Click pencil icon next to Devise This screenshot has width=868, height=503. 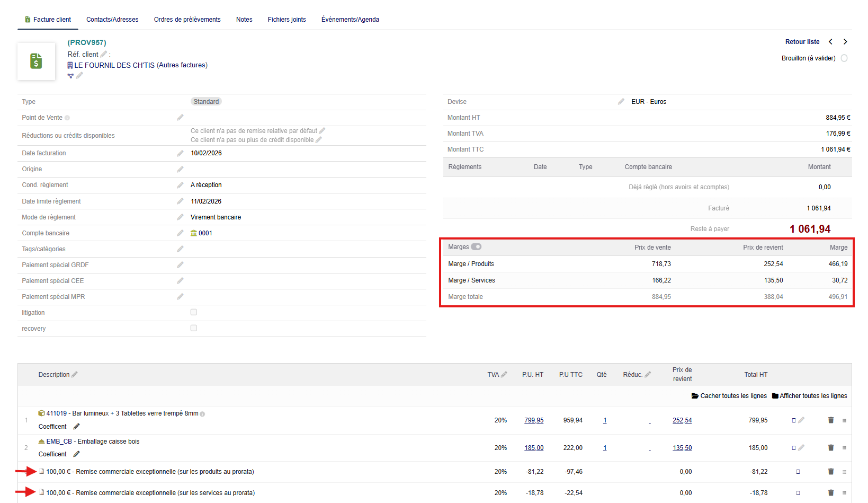621,101
